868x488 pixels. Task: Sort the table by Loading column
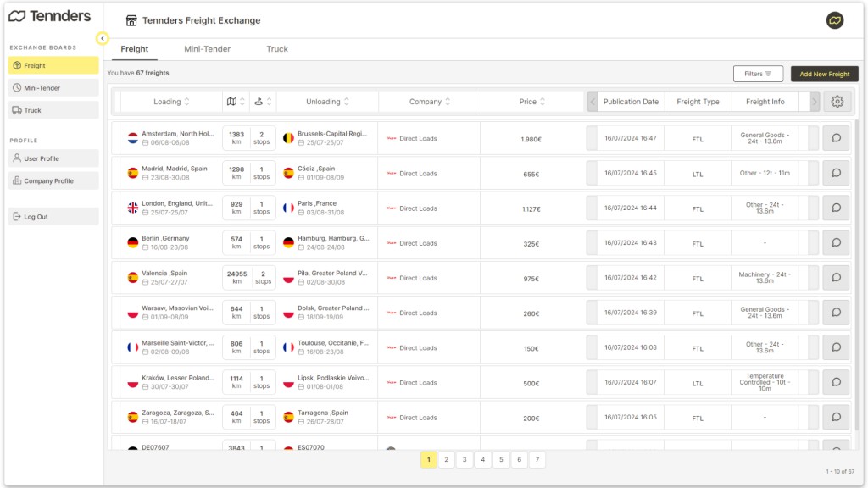171,102
